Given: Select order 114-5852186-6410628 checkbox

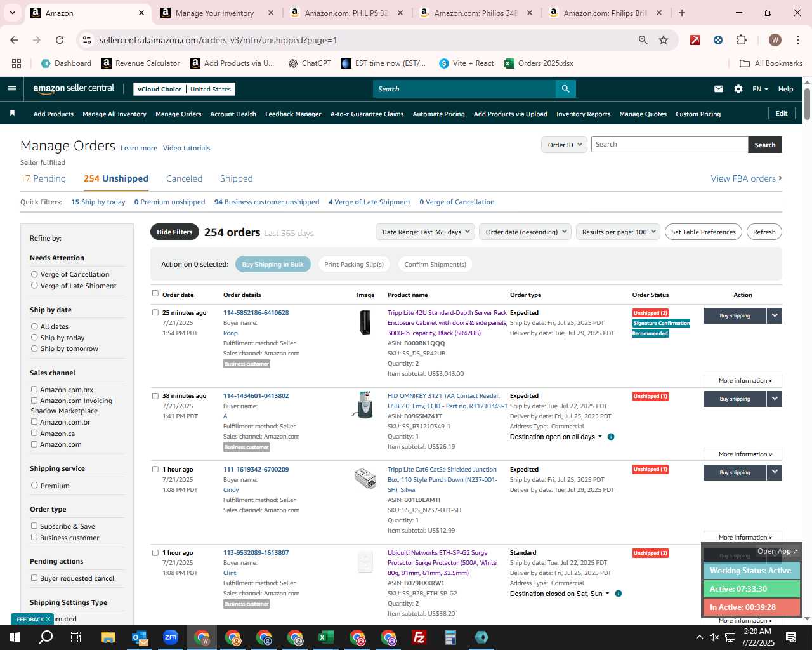Looking at the screenshot, I should point(155,312).
